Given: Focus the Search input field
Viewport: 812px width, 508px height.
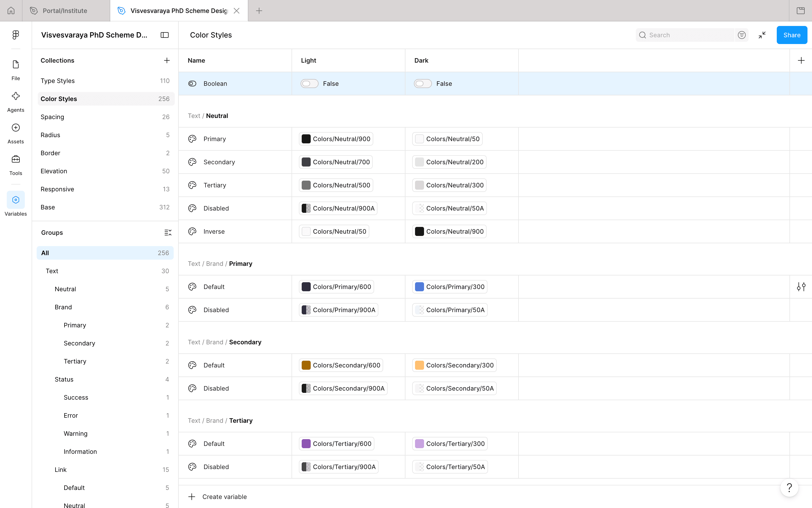Looking at the screenshot, I should pos(685,35).
